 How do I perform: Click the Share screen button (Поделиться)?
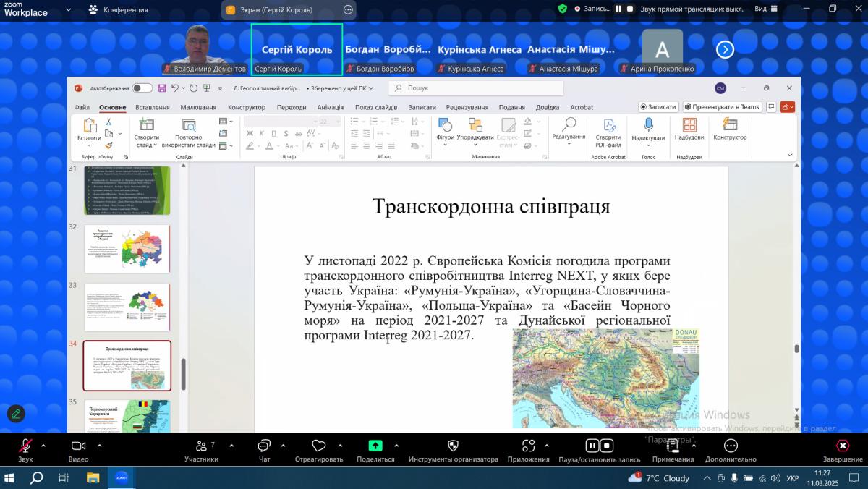click(375, 446)
